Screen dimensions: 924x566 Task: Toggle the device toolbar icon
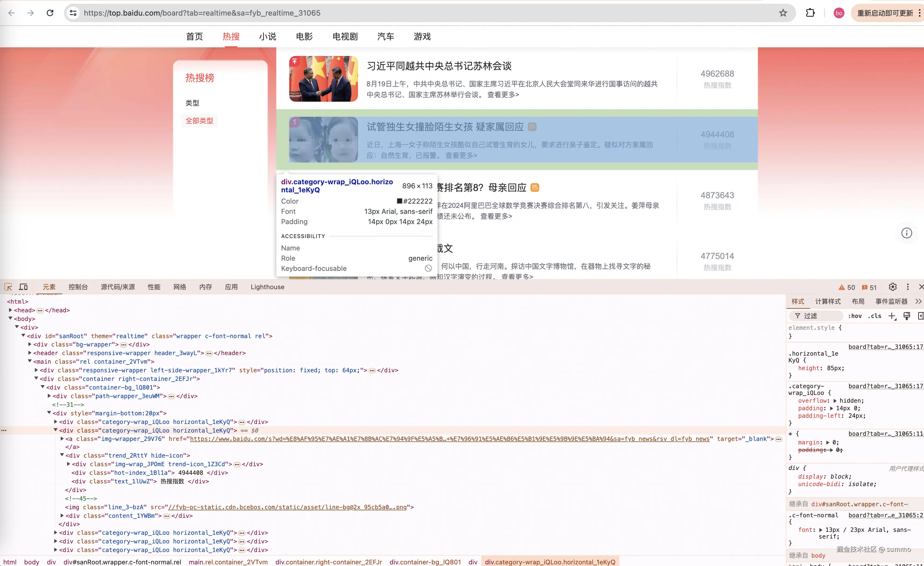(x=23, y=287)
